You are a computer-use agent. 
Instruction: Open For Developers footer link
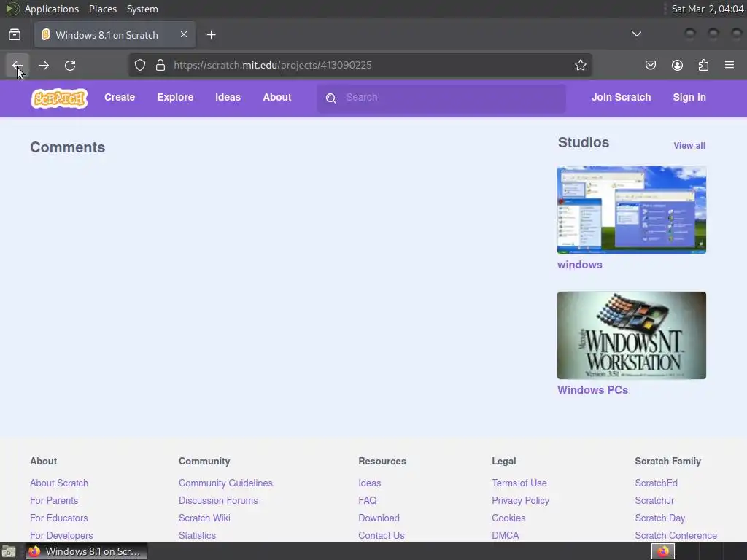click(x=61, y=536)
